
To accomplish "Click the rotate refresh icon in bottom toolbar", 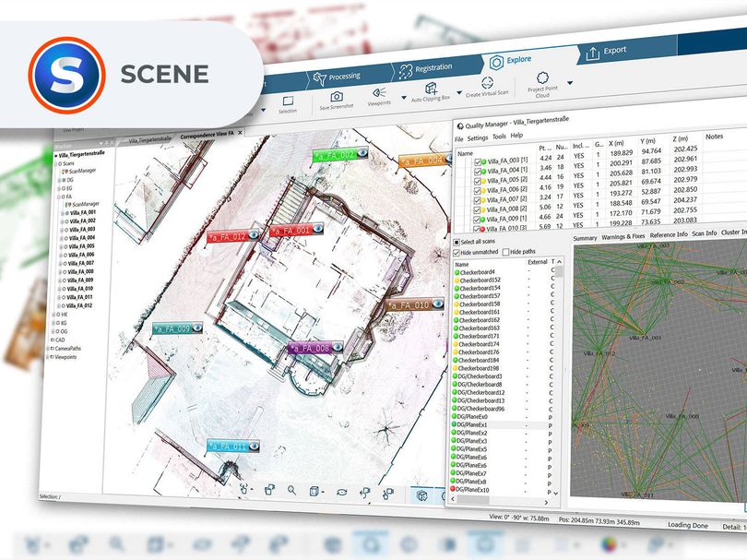I will [x=341, y=492].
